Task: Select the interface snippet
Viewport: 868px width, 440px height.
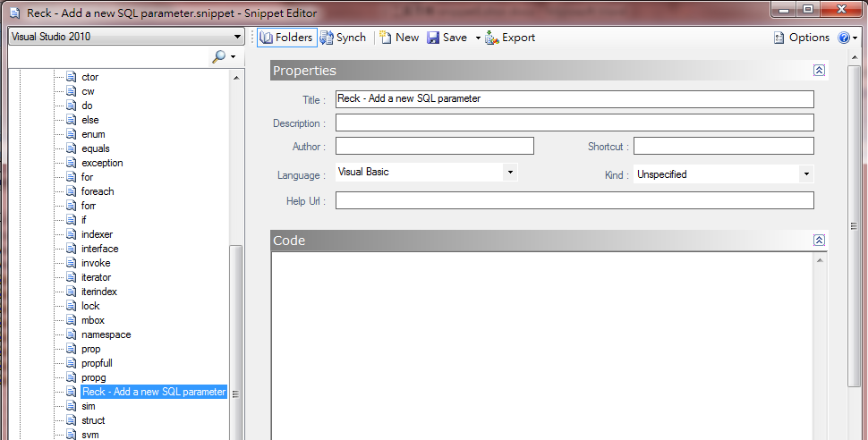Action: [x=99, y=249]
